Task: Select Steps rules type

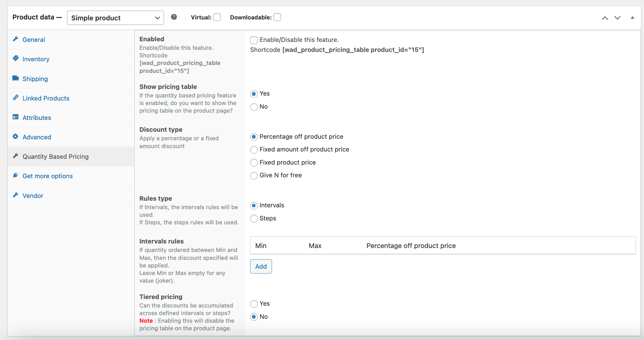Action: 254,219
